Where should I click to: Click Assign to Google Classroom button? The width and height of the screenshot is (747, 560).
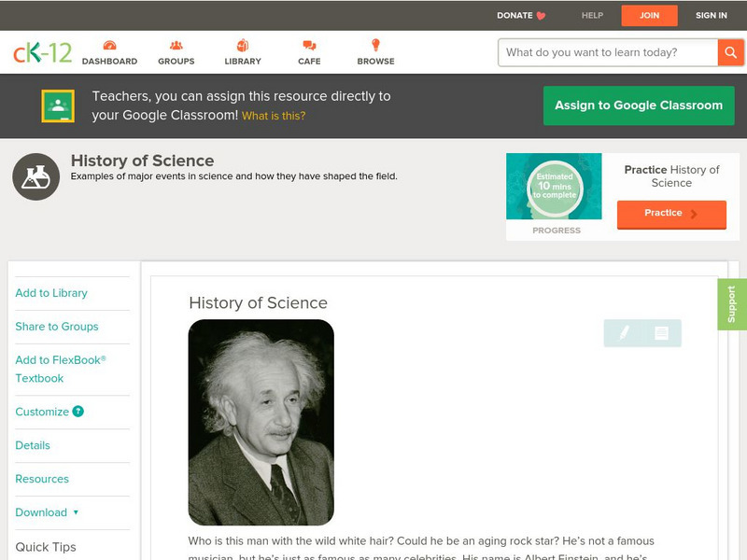(639, 105)
